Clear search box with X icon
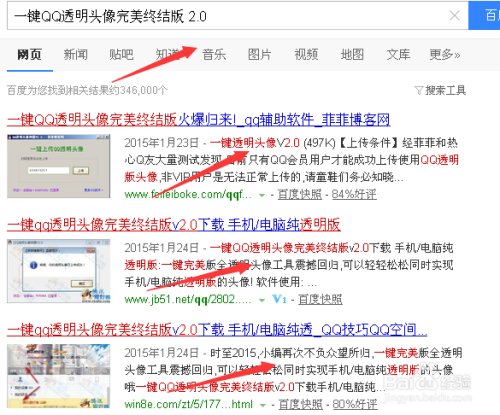 point(455,15)
